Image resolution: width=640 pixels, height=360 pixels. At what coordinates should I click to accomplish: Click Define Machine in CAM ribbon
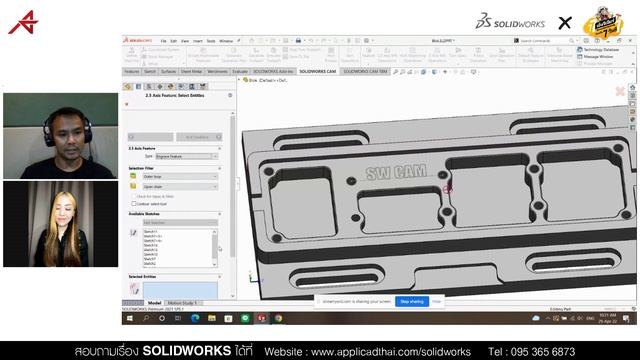pyautogui.click(x=131, y=55)
